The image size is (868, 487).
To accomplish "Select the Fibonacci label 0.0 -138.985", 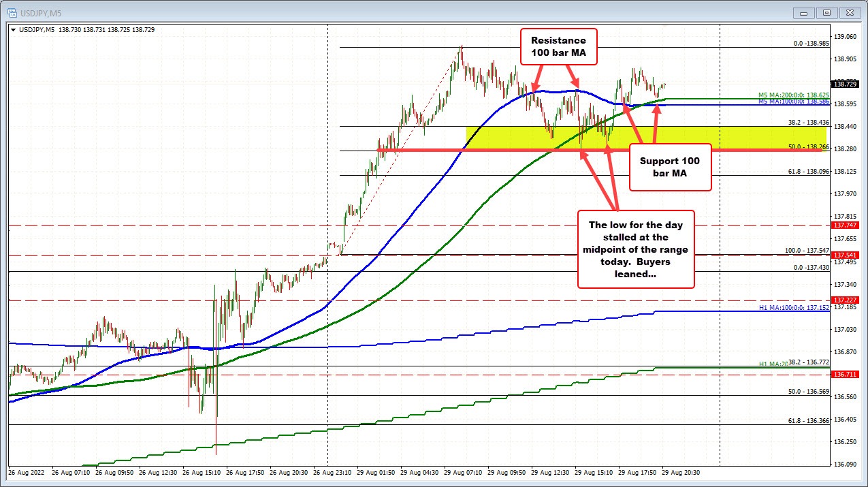I will point(811,43).
